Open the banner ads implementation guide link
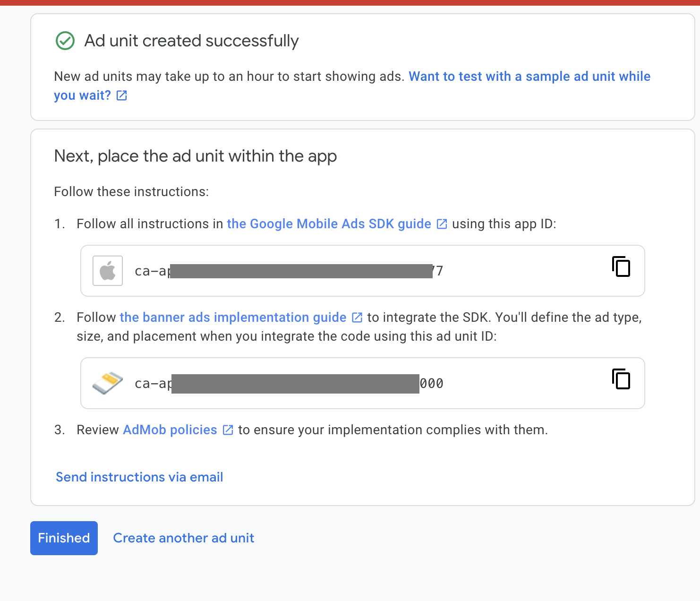 coord(233,318)
